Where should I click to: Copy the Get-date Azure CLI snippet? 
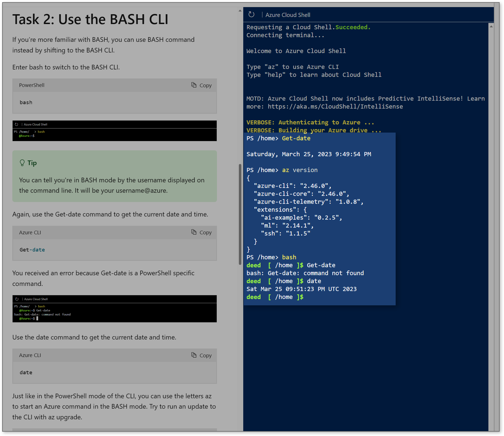(x=201, y=232)
